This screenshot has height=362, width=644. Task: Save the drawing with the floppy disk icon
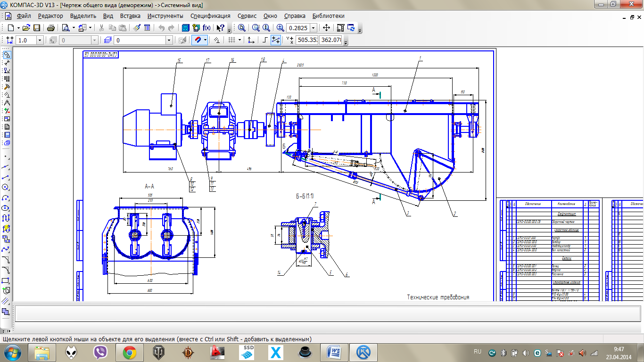click(36, 28)
